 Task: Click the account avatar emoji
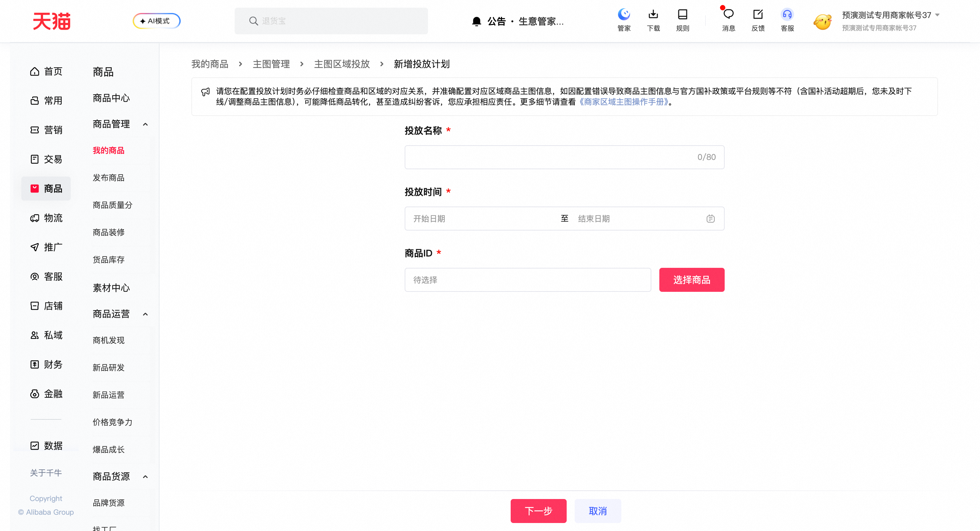pyautogui.click(x=823, y=22)
